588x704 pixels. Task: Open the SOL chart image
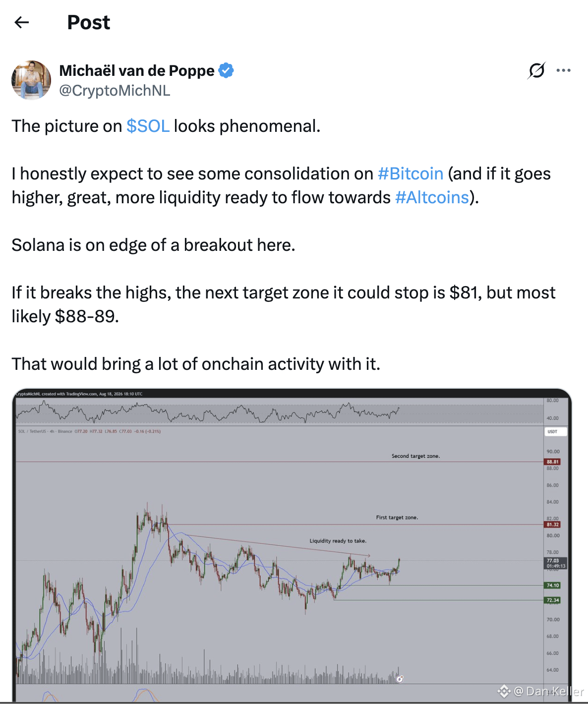[x=292, y=545]
